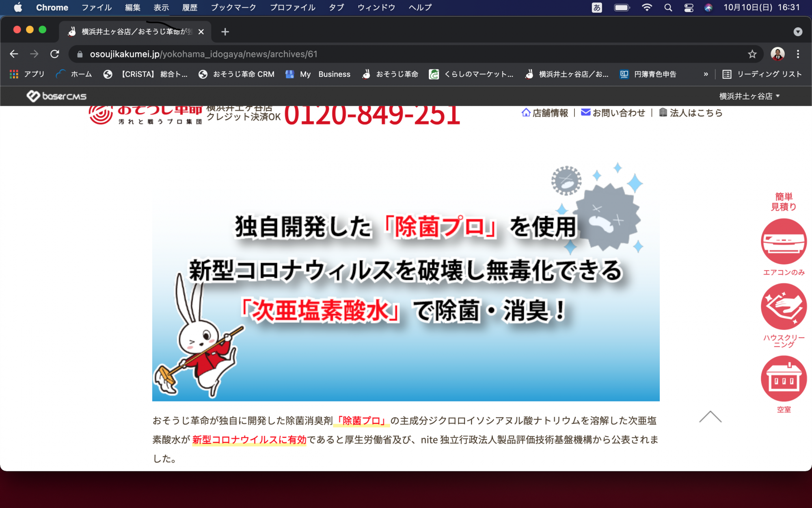812x508 pixels.
Task: Open a new tab with plus button
Action: pos(225,32)
